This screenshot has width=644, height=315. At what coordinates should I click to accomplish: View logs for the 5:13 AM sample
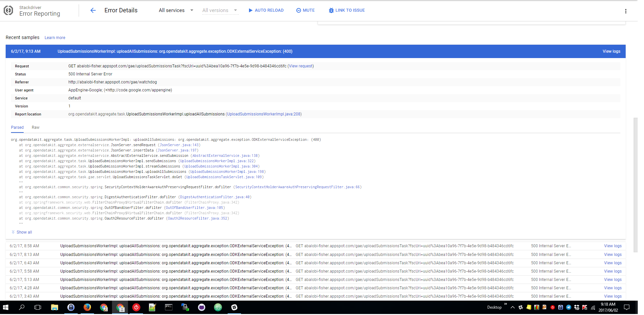click(613, 280)
